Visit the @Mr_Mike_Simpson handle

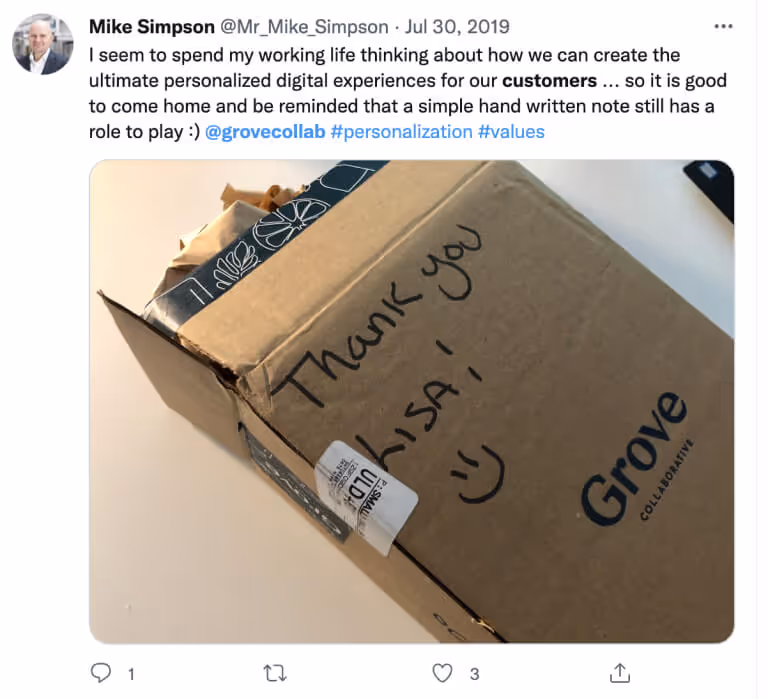(x=304, y=27)
